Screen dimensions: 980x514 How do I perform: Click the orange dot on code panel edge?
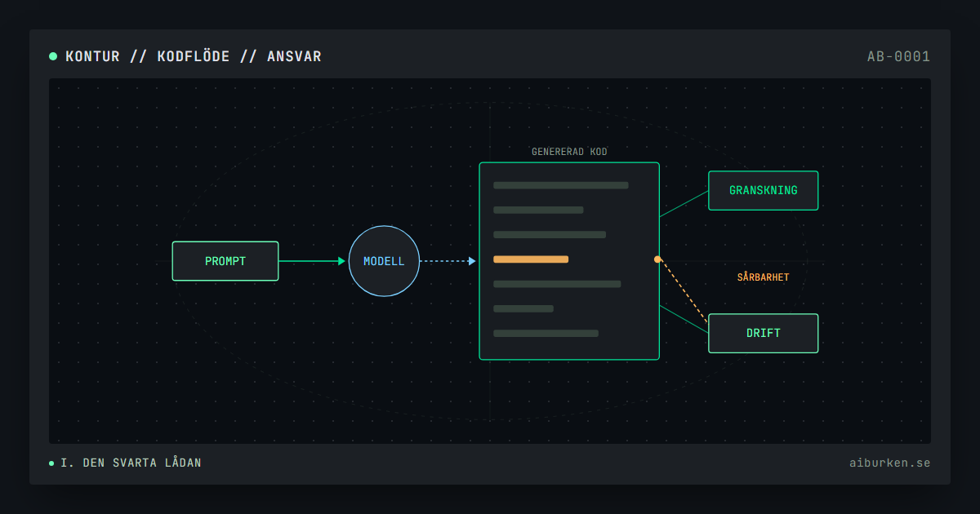click(657, 259)
